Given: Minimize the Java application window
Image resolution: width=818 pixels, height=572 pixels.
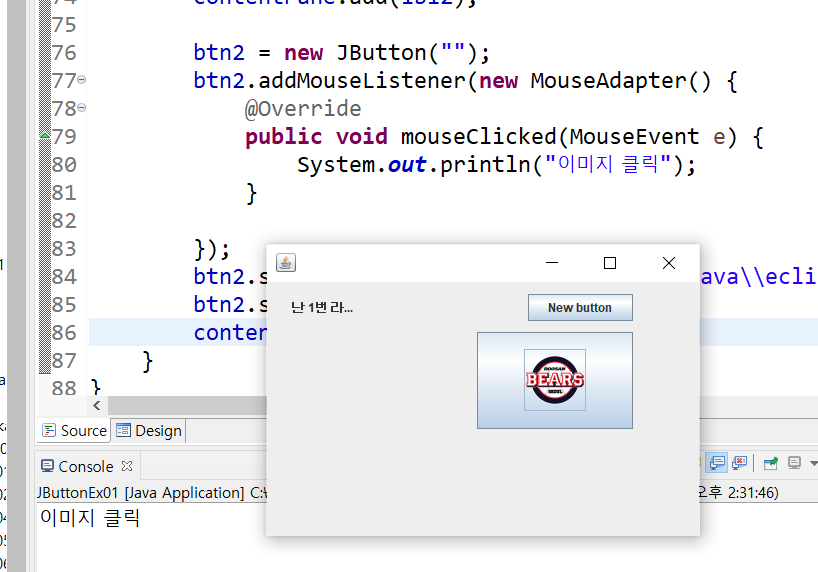Looking at the screenshot, I should (552, 263).
